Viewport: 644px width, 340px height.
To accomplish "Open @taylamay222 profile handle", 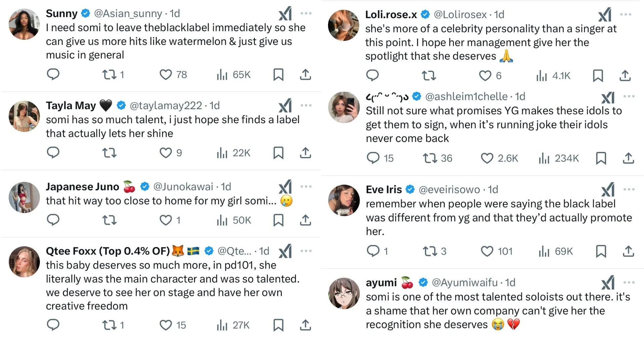I will [x=166, y=106].
